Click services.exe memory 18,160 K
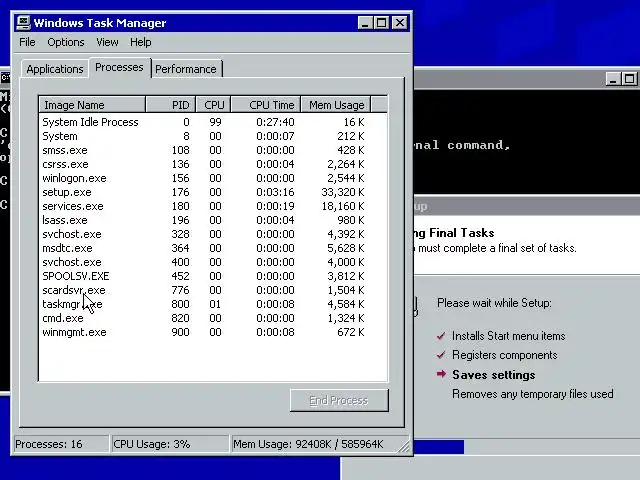 pyautogui.click(x=343, y=206)
